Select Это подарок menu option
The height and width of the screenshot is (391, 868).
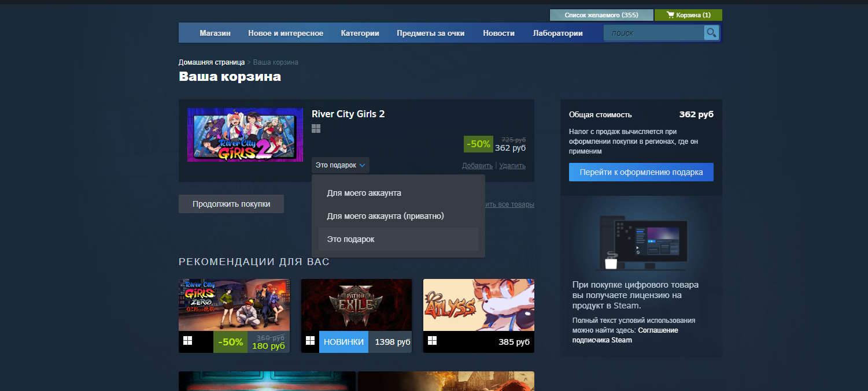click(x=398, y=239)
